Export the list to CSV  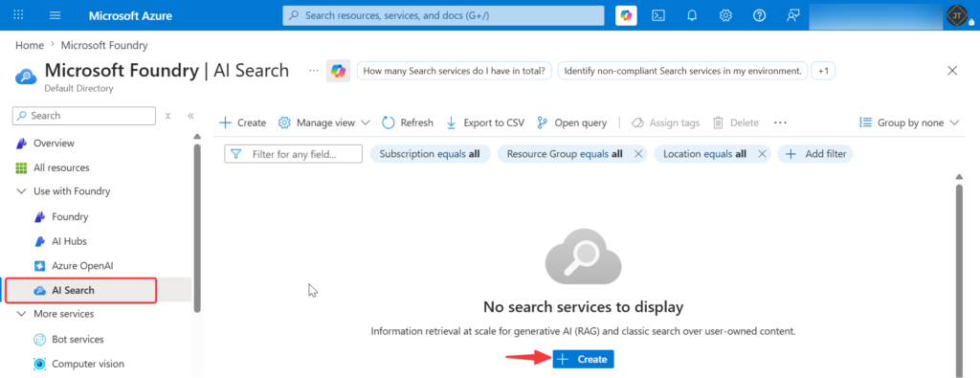click(x=485, y=122)
